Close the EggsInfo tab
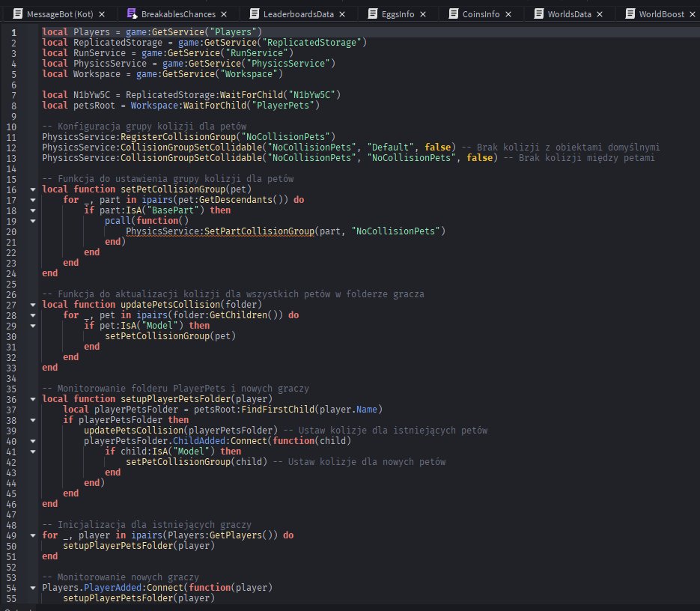The height and width of the screenshot is (611, 700). click(x=423, y=14)
